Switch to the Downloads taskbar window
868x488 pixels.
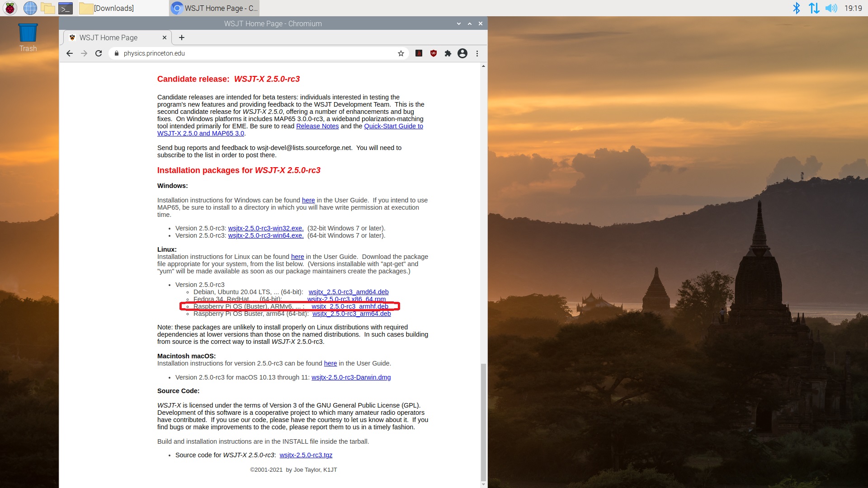pos(108,8)
